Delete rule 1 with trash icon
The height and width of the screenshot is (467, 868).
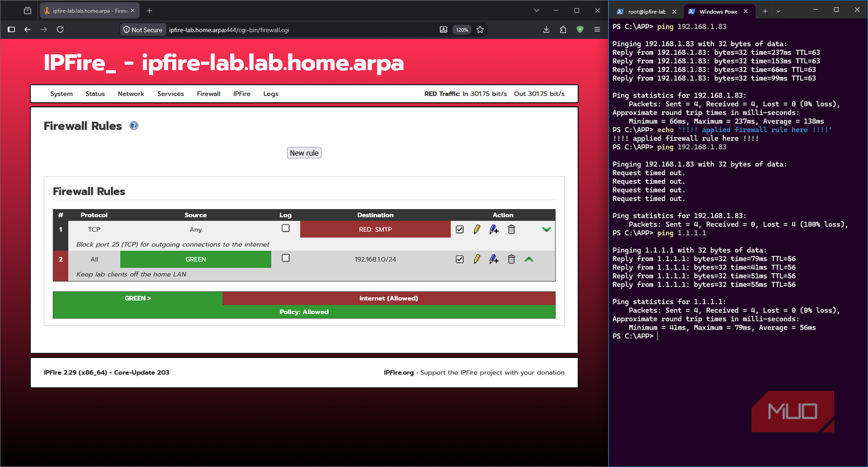pos(511,230)
